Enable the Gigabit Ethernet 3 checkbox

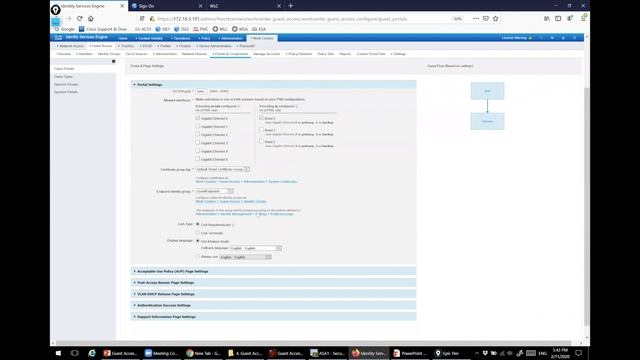tap(198, 143)
